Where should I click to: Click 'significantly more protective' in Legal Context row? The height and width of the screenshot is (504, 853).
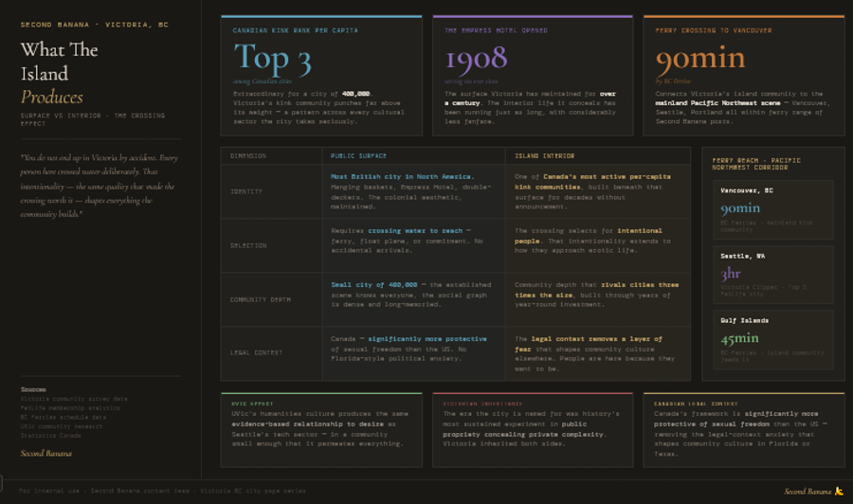tap(427, 339)
